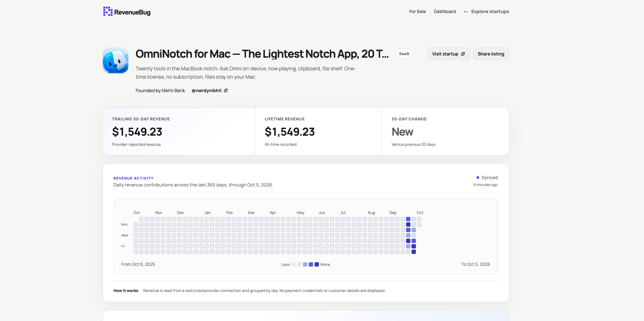Open the For Sale page
The height and width of the screenshot is (321, 644).
pos(417,12)
